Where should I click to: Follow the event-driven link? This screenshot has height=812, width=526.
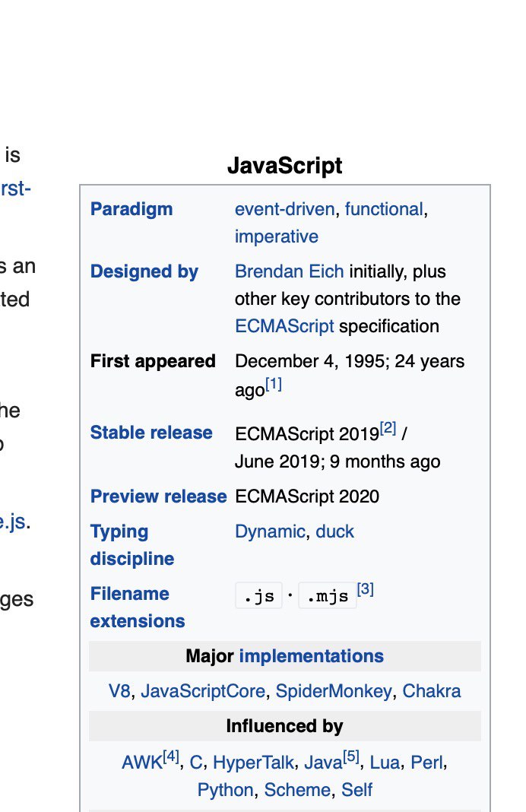point(285,209)
